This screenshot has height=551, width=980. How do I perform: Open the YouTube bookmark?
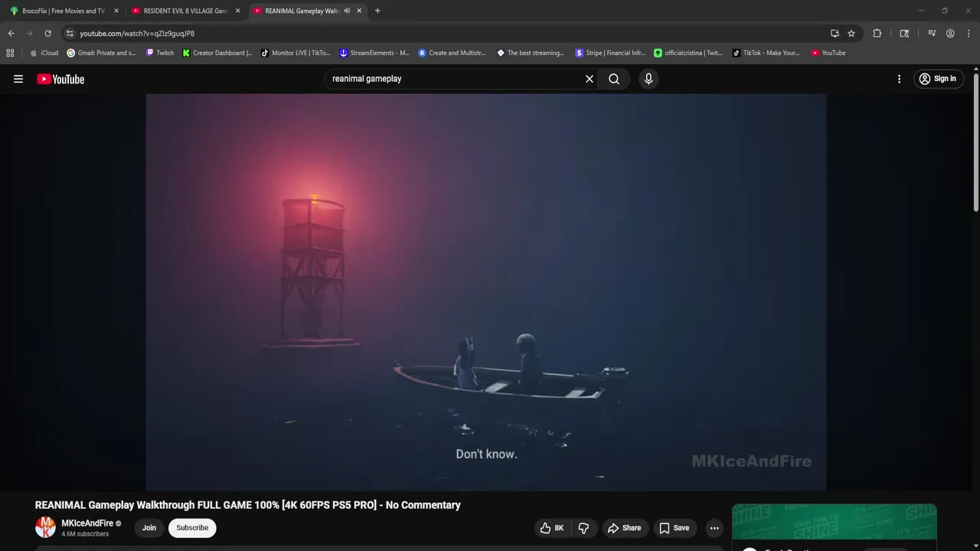pyautogui.click(x=828, y=53)
